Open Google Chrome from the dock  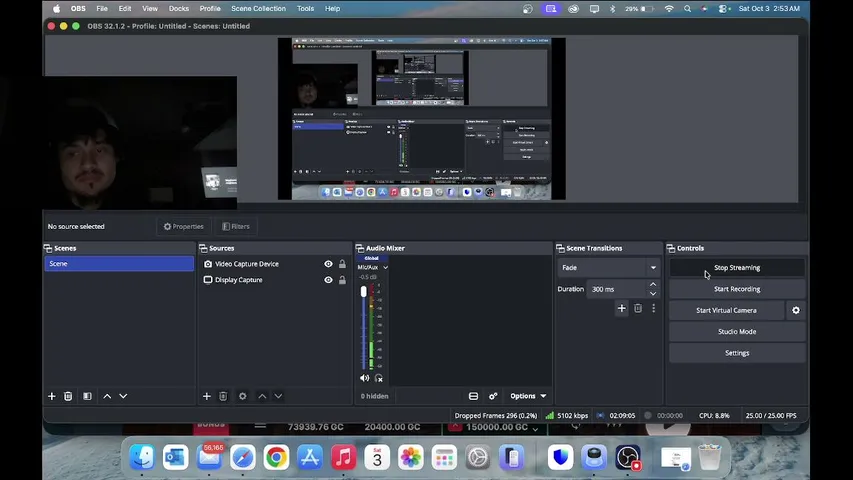pos(276,457)
